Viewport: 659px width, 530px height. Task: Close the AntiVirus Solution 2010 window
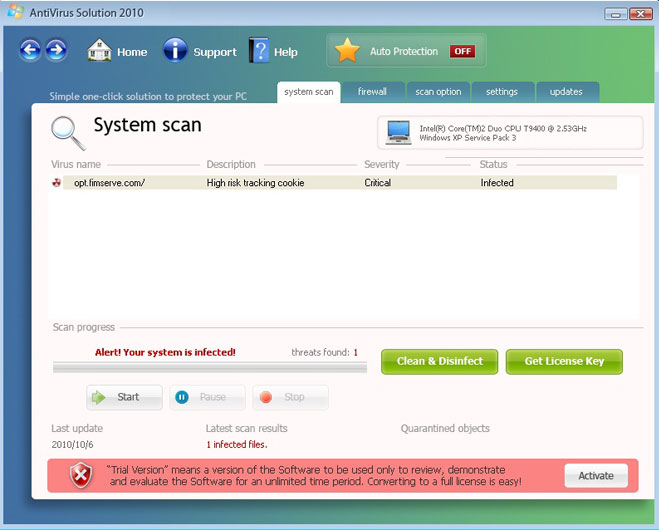[x=641, y=14]
